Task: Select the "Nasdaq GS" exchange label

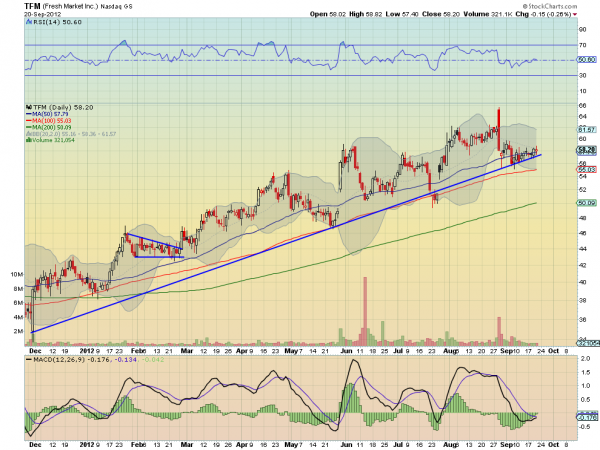Action: point(116,7)
